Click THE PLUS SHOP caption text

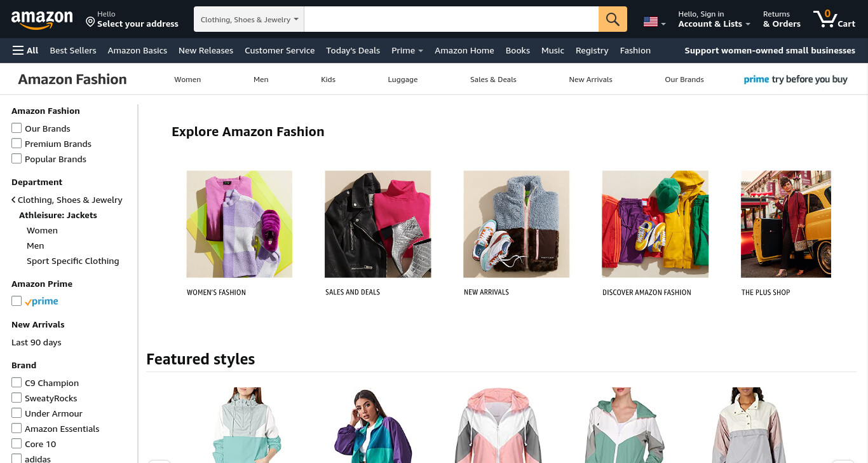[766, 293]
